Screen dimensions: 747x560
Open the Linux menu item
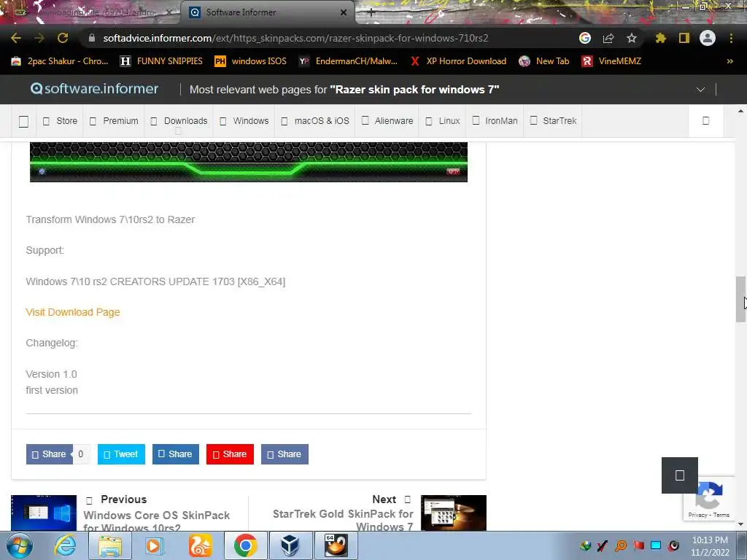coord(443,121)
